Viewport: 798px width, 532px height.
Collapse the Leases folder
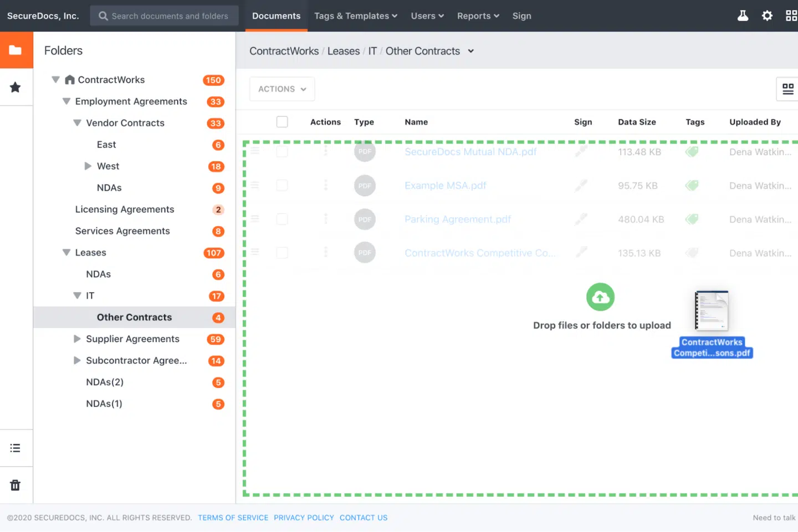click(x=66, y=253)
